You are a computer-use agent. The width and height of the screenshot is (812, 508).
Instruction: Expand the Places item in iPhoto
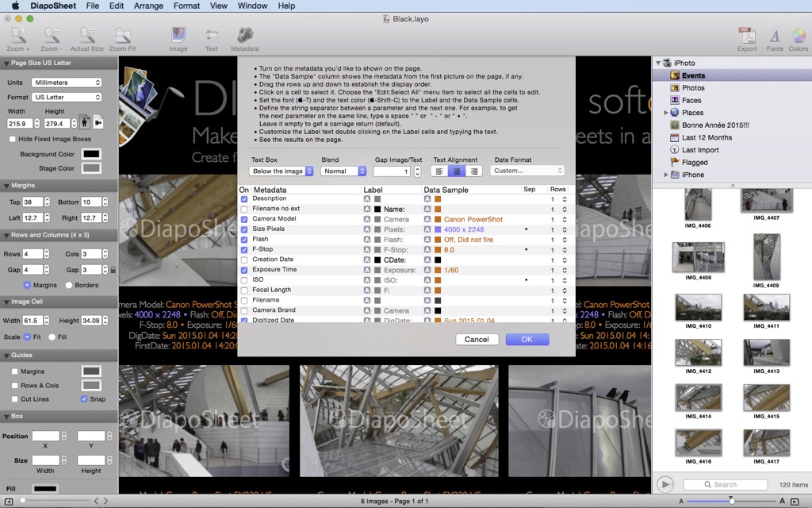click(666, 113)
